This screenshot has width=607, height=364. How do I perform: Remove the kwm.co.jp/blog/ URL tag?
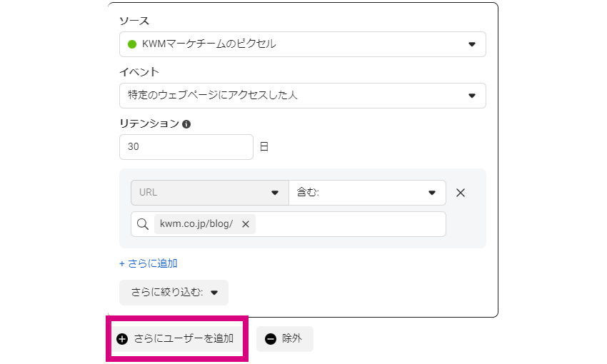pyautogui.click(x=246, y=224)
